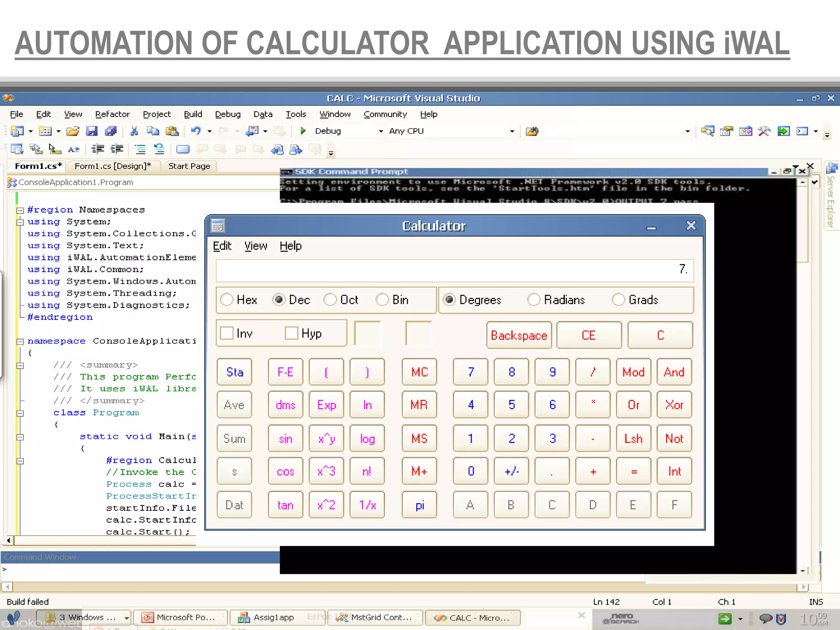Click the Save All toolbar icon

111,131
